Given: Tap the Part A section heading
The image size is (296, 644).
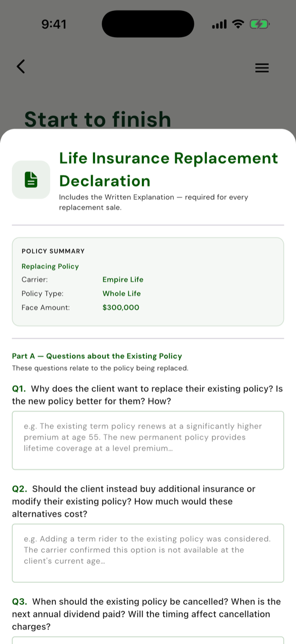Looking at the screenshot, I should pos(97,356).
